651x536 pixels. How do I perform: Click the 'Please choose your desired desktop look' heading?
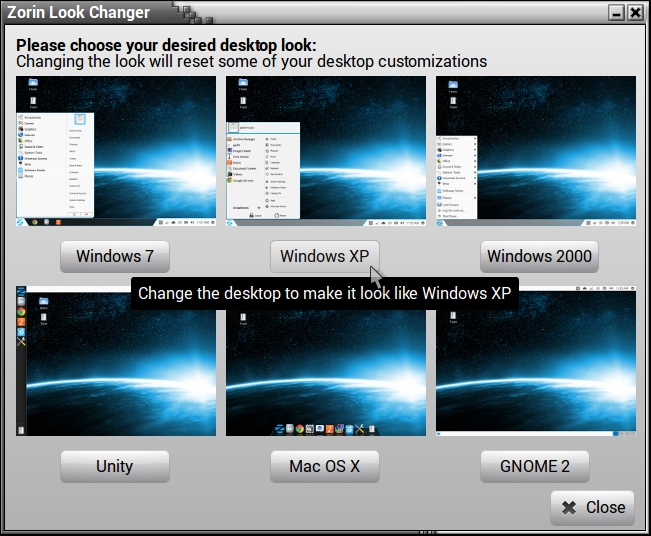[166, 45]
